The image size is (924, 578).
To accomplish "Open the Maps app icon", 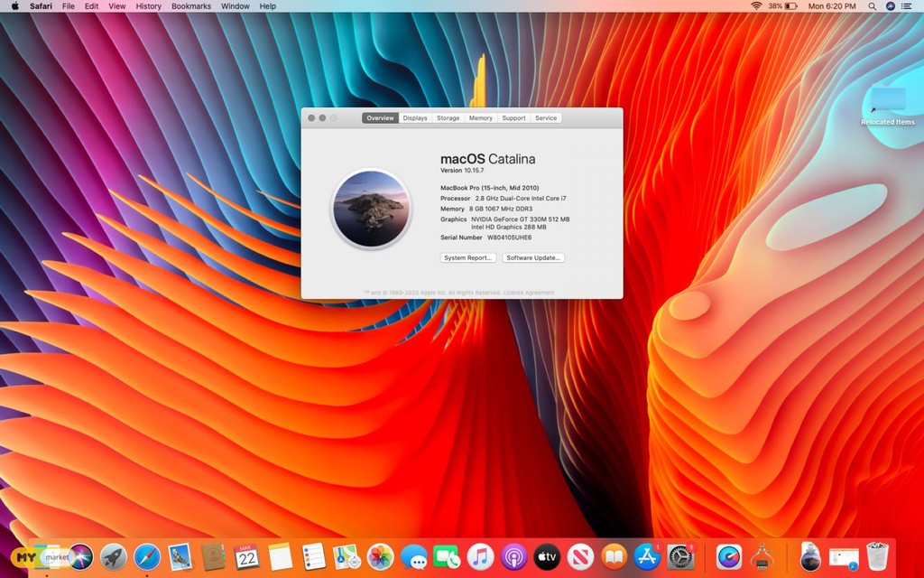I will pos(346,556).
